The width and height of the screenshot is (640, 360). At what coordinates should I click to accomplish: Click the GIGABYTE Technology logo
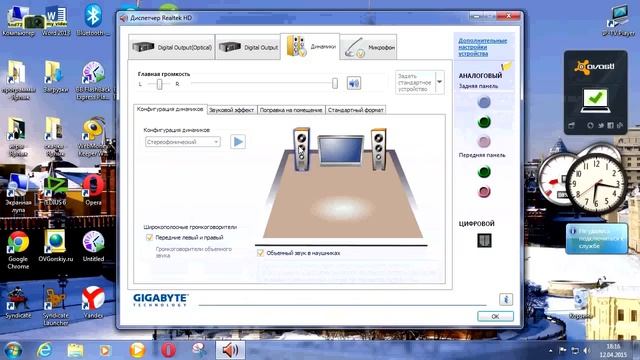click(x=160, y=300)
